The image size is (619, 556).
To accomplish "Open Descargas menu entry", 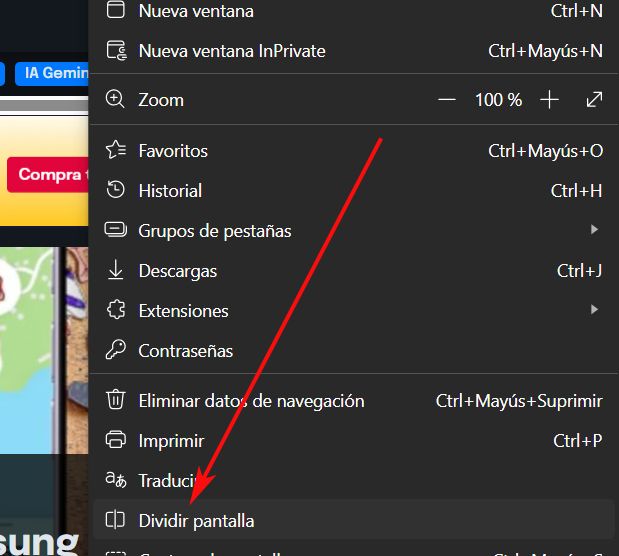I will click(x=354, y=271).
